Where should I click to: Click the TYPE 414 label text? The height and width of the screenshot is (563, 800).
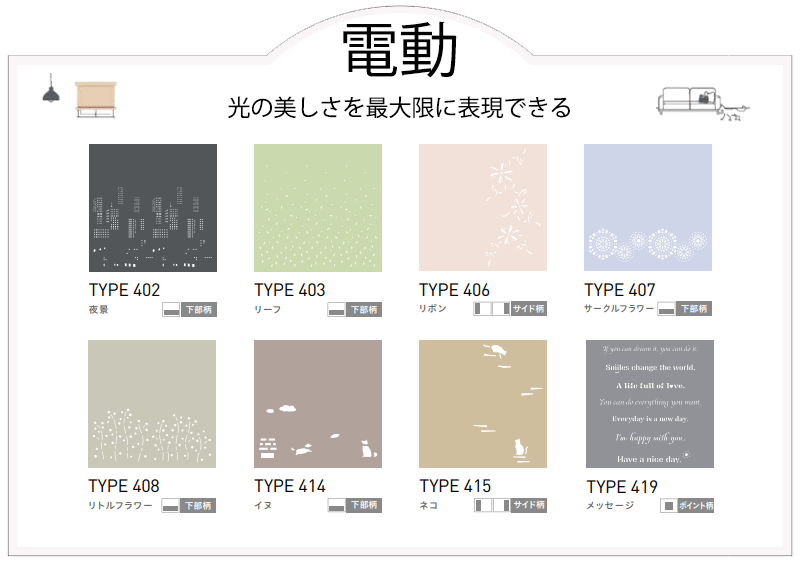[x=289, y=486]
